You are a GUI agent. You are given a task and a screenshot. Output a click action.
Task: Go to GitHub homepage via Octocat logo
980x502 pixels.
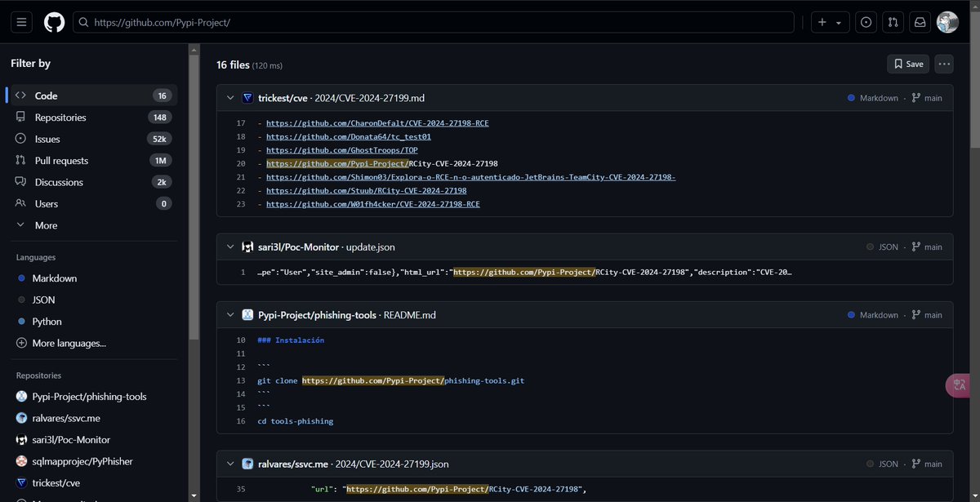(x=54, y=22)
